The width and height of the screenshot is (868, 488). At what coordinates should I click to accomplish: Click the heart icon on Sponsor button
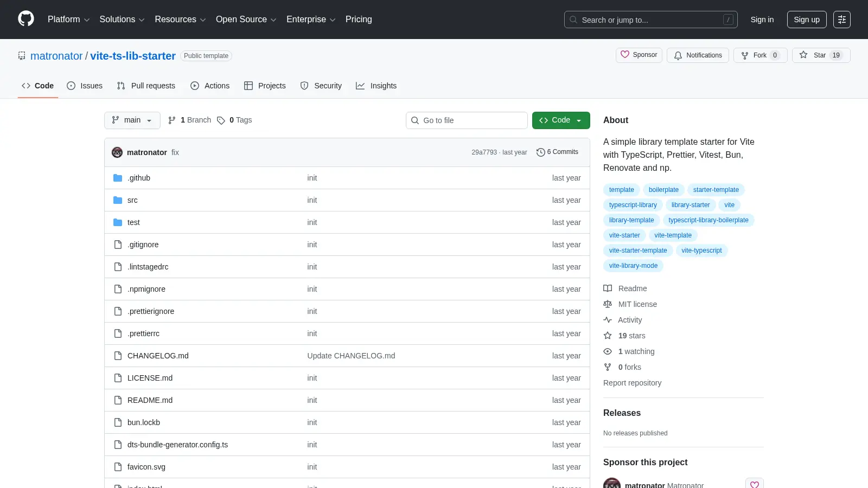[x=625, y=55]
